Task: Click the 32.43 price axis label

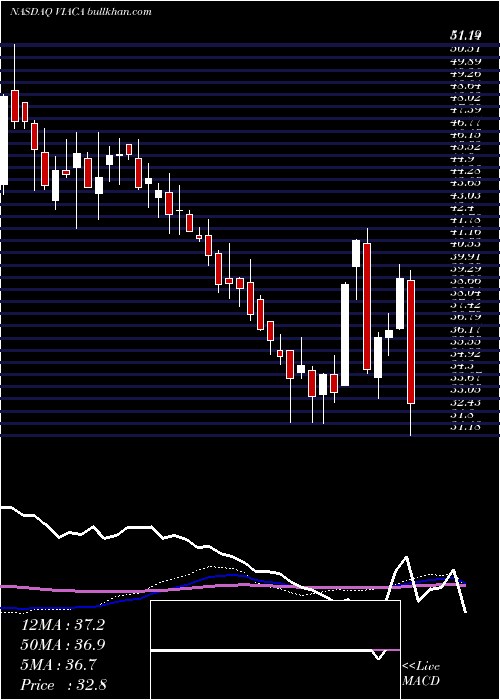Action: click(x=464, y=402)
